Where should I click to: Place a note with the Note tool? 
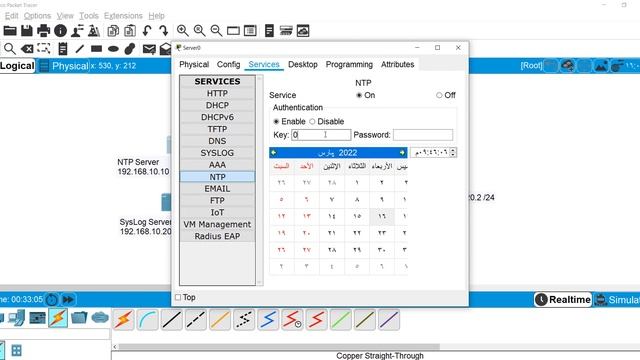coord(63,49)
